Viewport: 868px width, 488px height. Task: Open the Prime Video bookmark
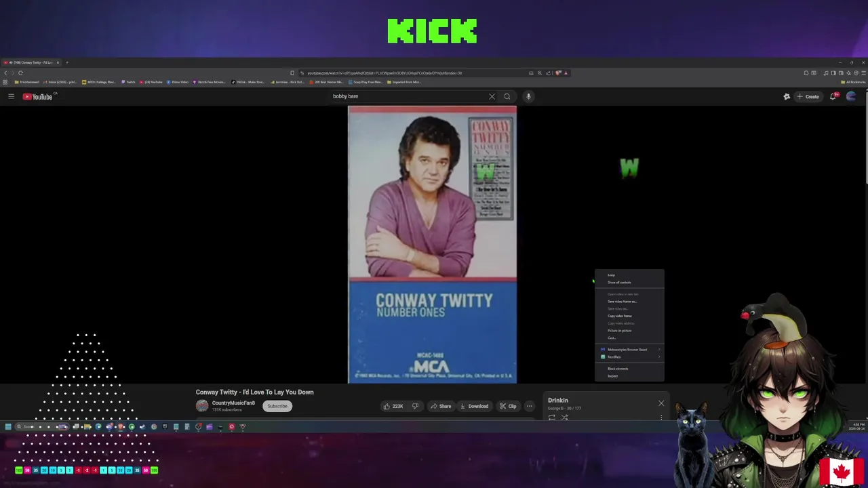(x=176, y=82)
